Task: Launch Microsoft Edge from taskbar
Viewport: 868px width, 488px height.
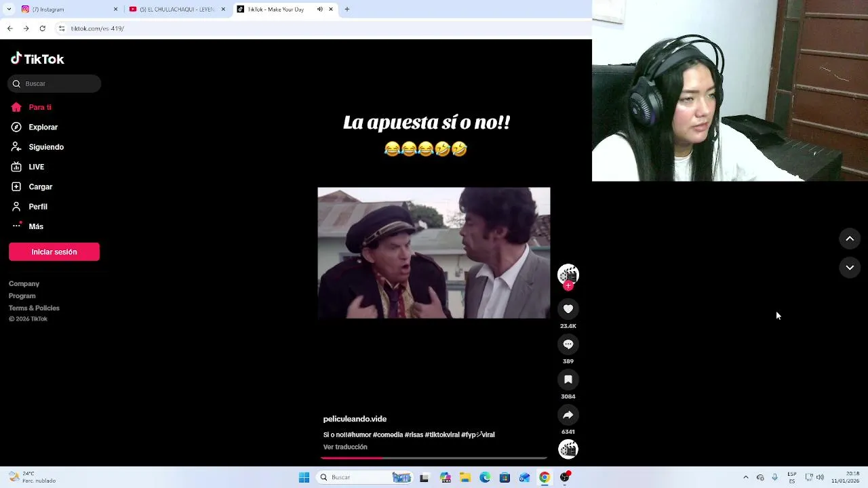Action: (485, 477)
